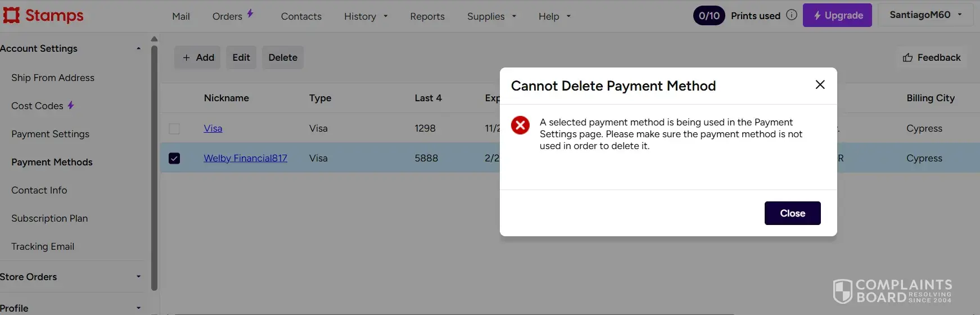Click the Feedback thumbs-up button
The image size is (980, 315).
point(932,57)
